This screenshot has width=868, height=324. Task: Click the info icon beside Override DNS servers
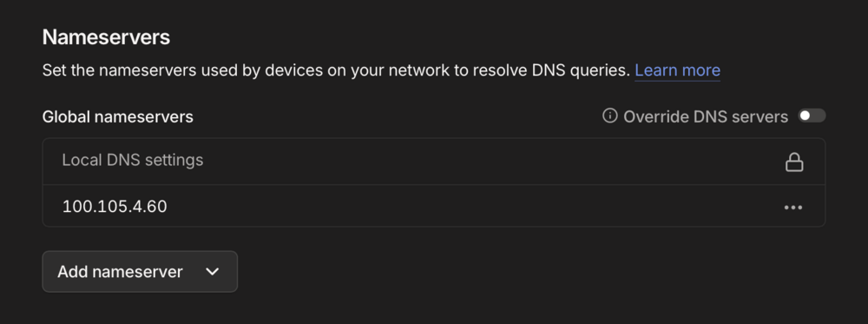609,116
